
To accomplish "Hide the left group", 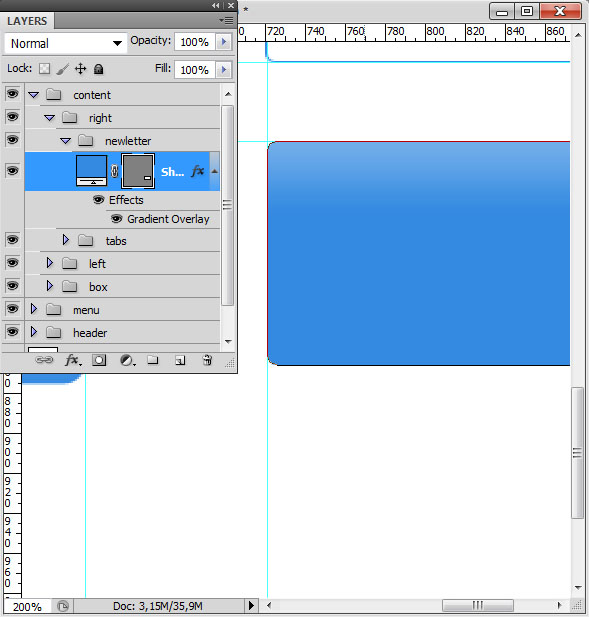I will pyautogui.click(x=13, y=262).
